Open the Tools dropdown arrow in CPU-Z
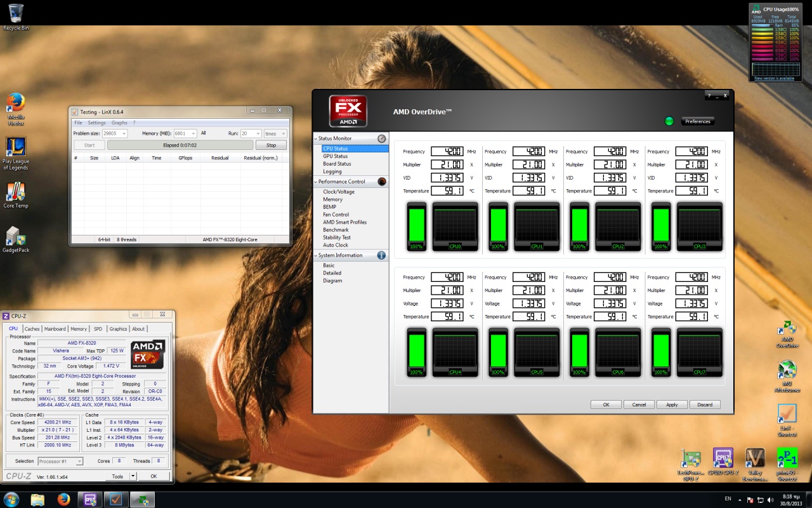The height and width of the screenshot is (508, 812). (133, 476)
